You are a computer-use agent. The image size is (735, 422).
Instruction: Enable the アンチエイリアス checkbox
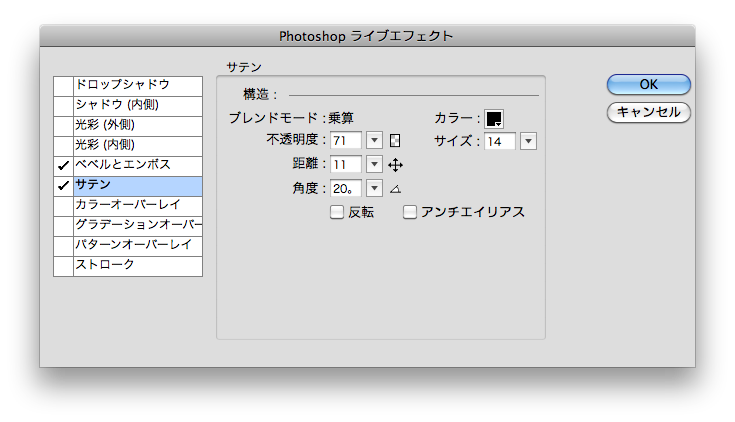pos(410,212)
